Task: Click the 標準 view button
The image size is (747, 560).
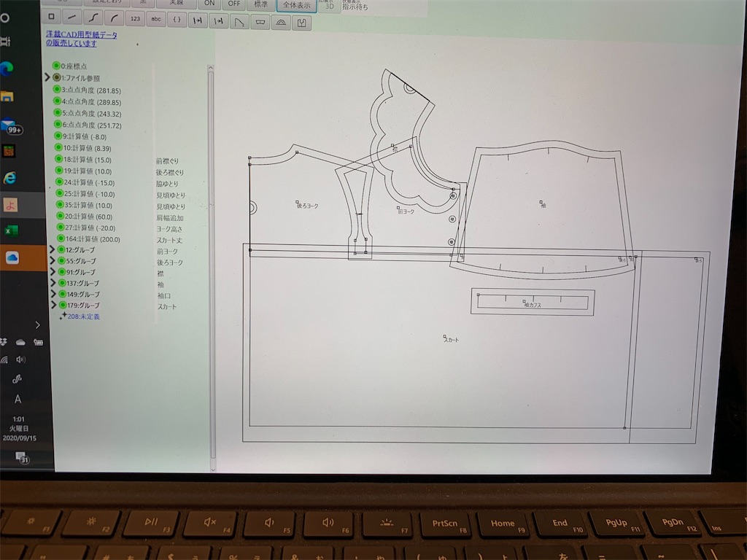Action: (x=261, y=5)
